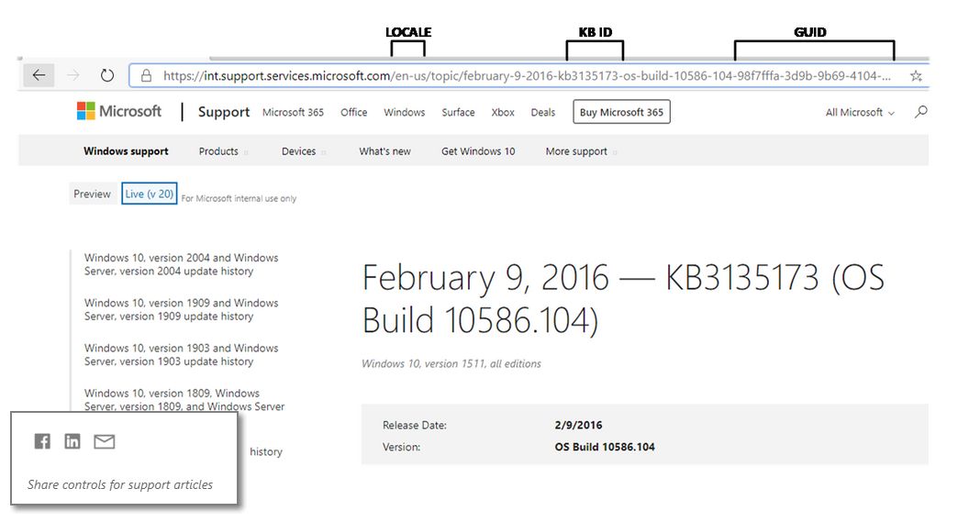Switch to the Live (v 20) tab

coord(150,194)
